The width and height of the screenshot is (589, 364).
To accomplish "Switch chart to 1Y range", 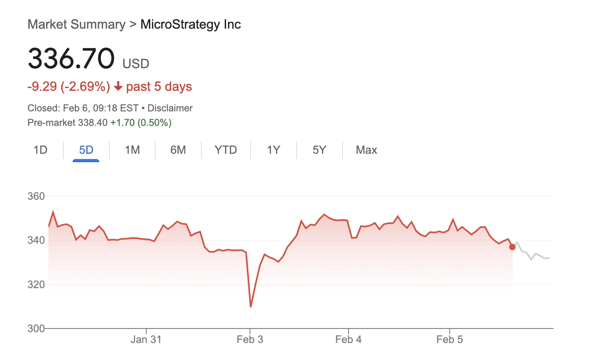I will point(274,150).
